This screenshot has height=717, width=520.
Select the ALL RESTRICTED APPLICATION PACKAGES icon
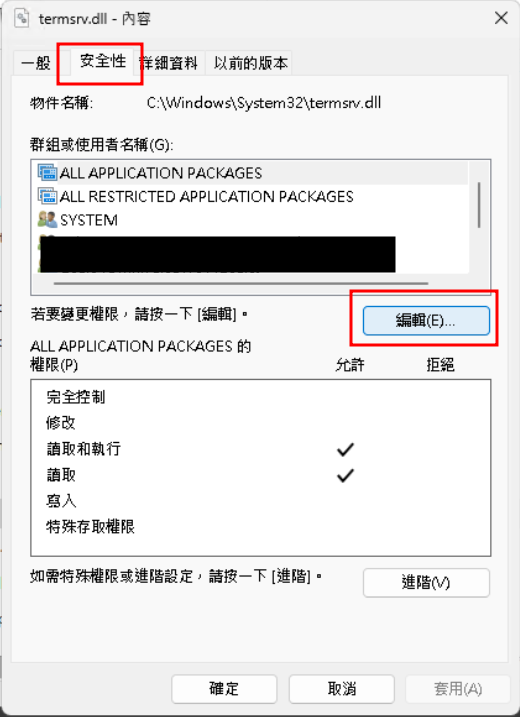[x=48, y=197]
